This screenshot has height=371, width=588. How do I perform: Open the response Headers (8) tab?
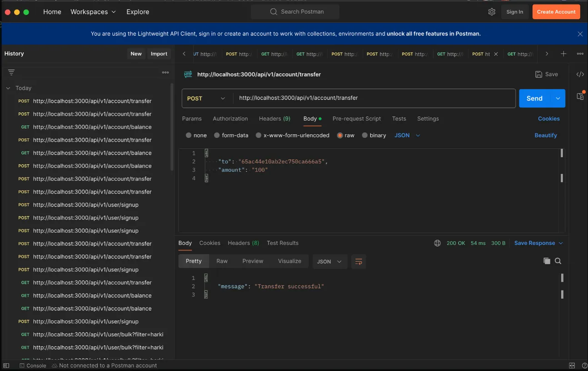tap(243, 243)
